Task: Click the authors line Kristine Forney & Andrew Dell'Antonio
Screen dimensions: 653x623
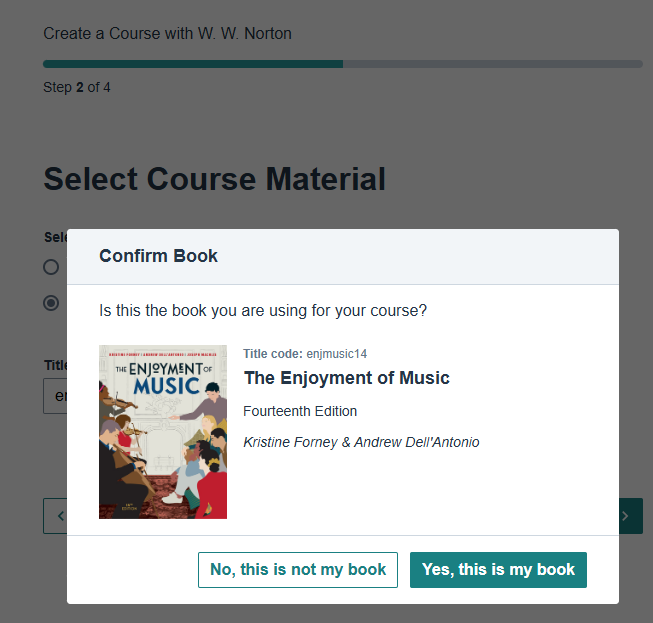Action: [361, 442]
